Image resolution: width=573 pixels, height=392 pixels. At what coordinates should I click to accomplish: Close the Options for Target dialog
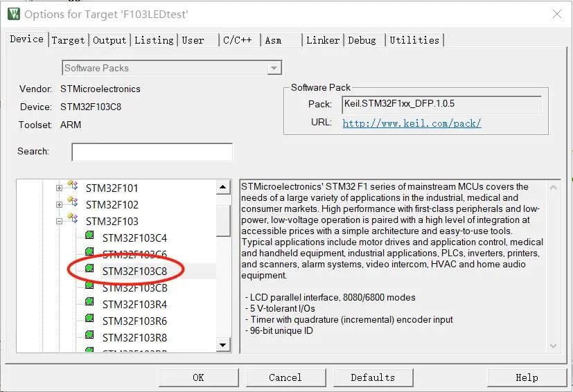[x=557, y=15]
